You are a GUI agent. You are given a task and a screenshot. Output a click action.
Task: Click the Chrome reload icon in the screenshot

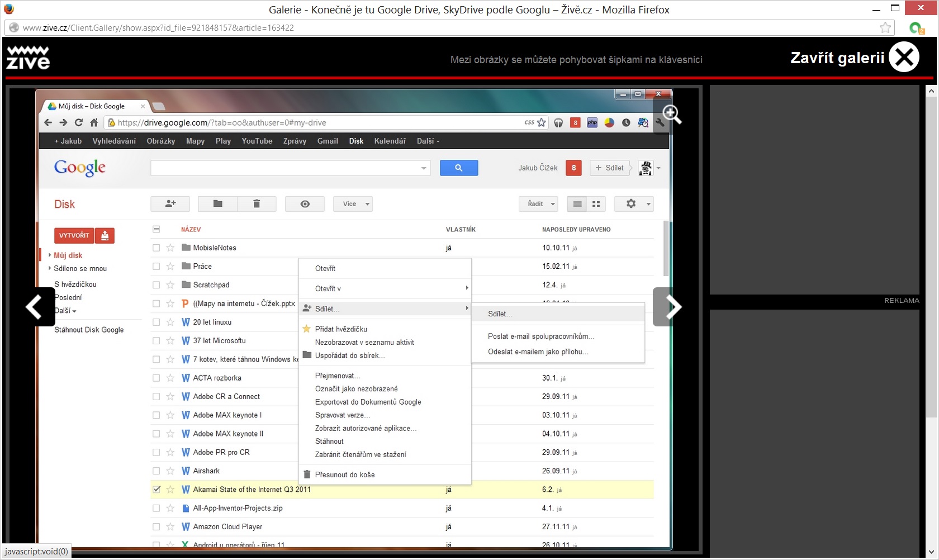click(x=79, y=122)
